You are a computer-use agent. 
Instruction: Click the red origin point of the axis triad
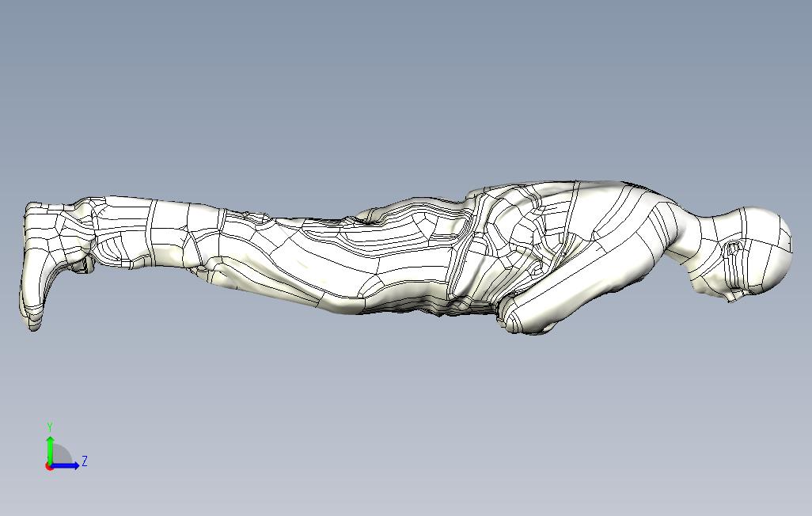(49, 467)
